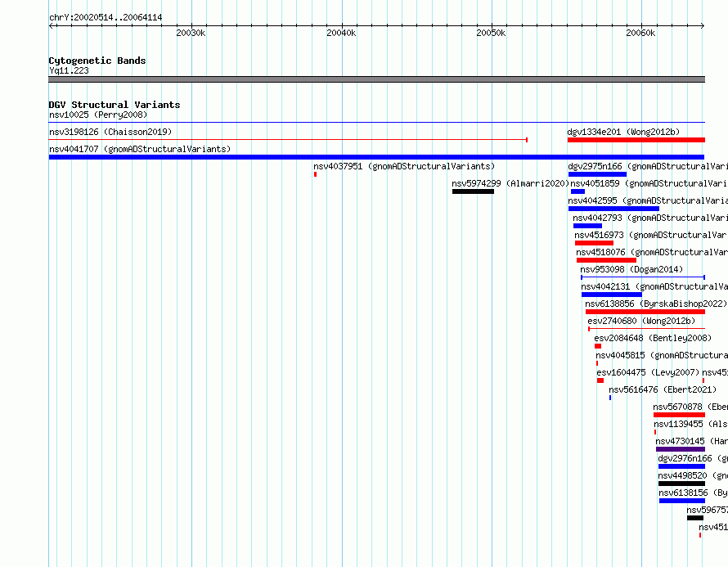Screen dimensions: 728x567
Task: Click the blue dgv2976n166 bar
Action: click(681, 466)
